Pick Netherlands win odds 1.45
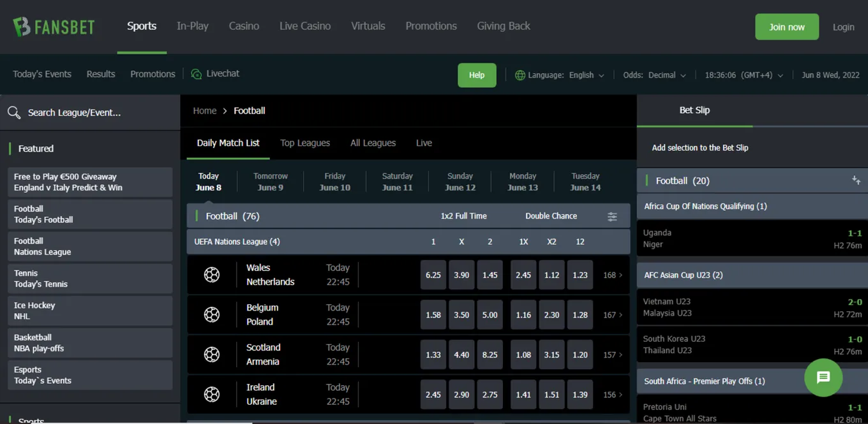The width and height of the screenshot is (868, 424). 490,275
